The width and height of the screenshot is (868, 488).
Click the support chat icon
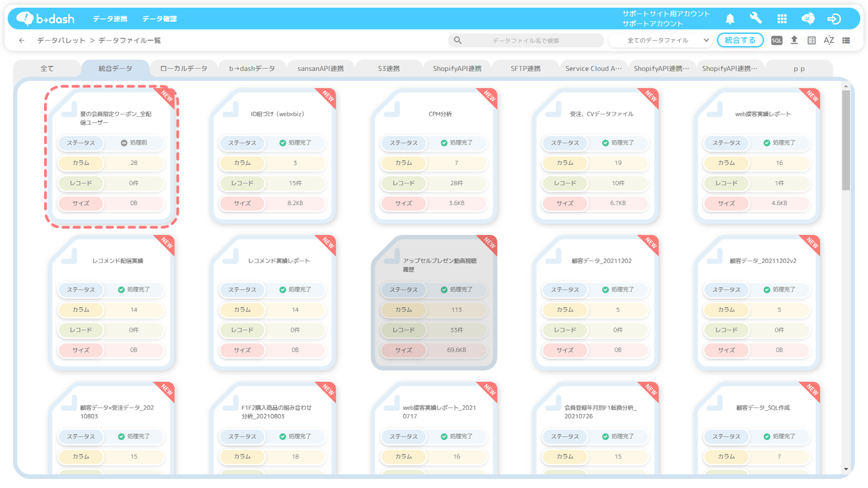(x=808, y=18)
